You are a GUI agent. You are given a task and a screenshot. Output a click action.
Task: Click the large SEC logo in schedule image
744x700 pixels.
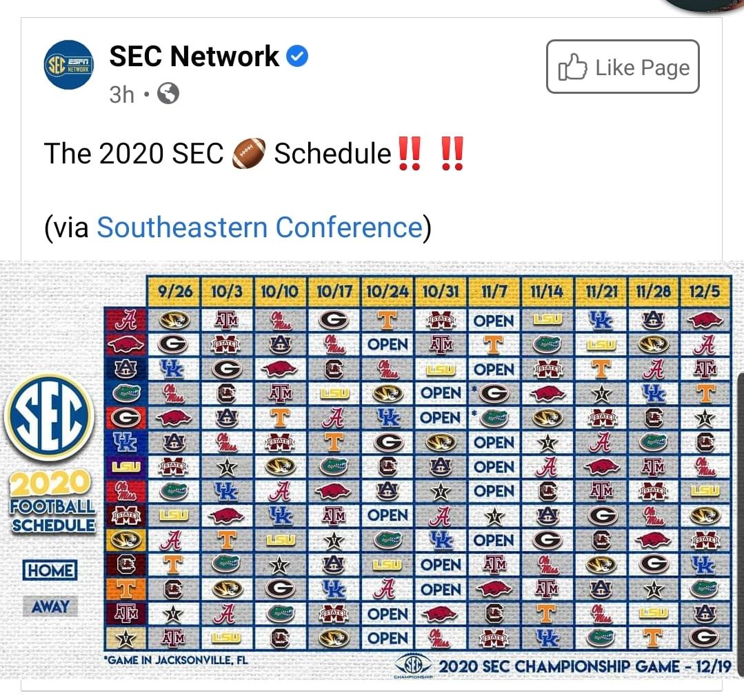(50, 418)
